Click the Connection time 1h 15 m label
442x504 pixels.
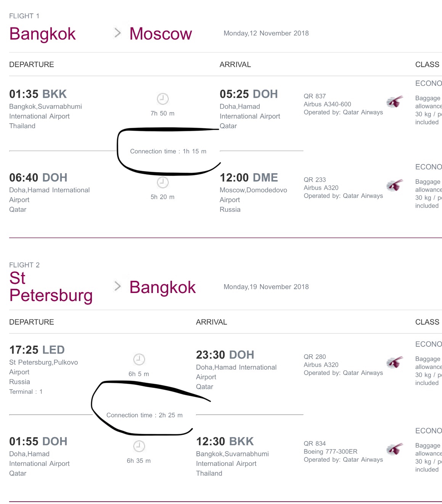tap(168, 151)
